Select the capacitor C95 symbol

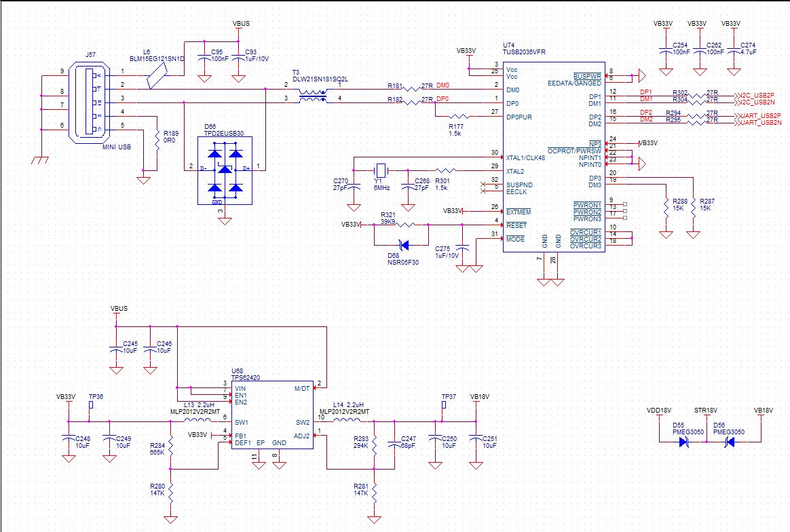(x=204, y=58)
